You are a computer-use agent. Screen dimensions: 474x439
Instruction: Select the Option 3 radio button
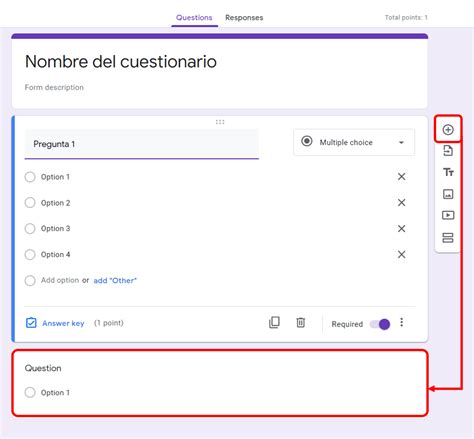pyautogui.click(x=30, y=228)
